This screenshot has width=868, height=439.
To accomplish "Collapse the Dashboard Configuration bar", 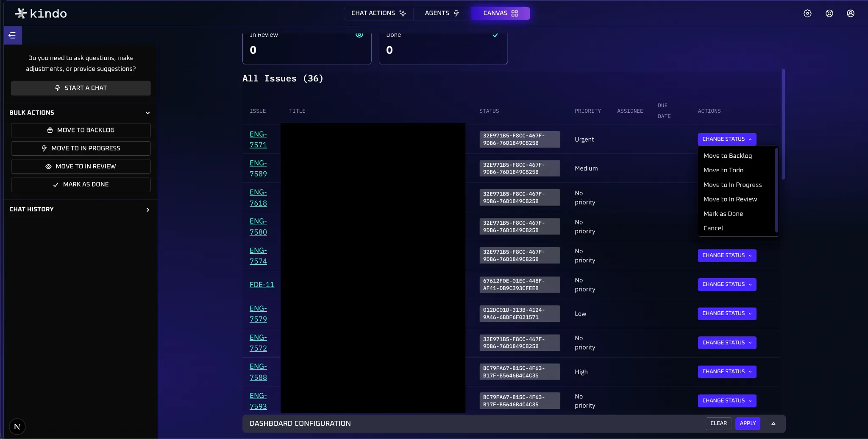I will 773,423.
